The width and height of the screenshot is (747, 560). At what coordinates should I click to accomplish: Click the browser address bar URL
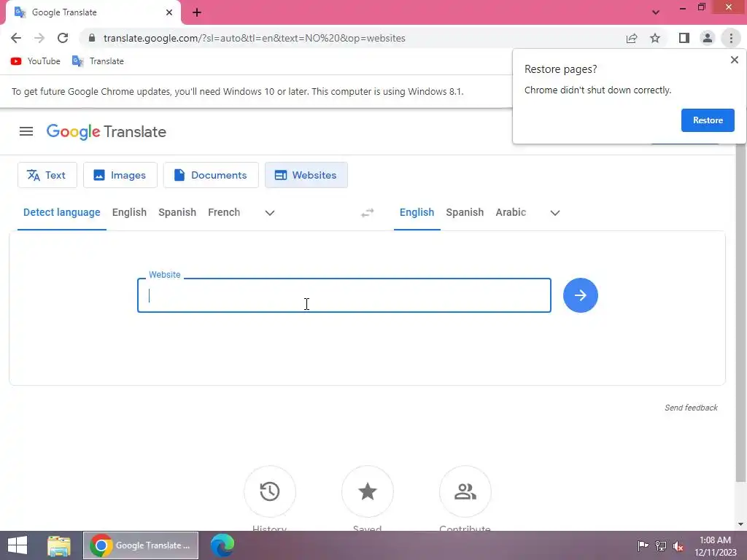(255, 38)
